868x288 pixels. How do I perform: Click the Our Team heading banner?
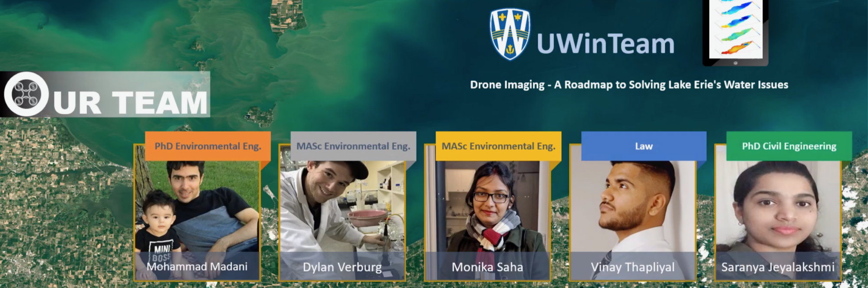(105, 94)
